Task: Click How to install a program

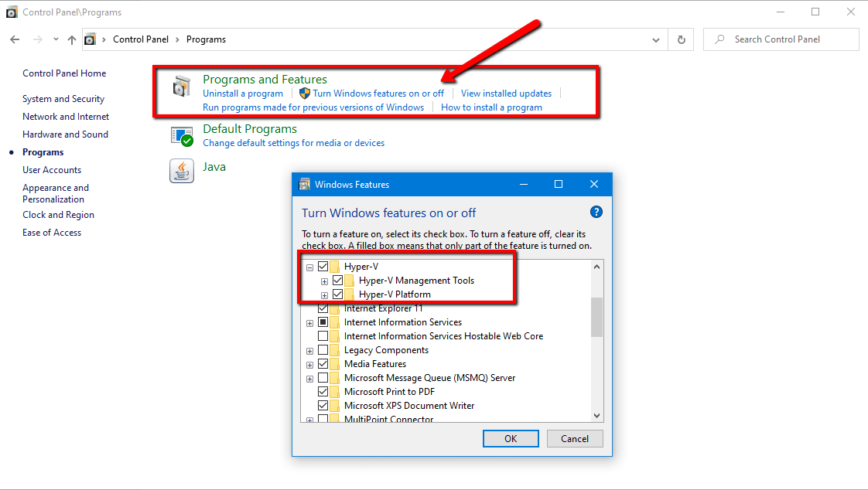Action: coord(491,107)
